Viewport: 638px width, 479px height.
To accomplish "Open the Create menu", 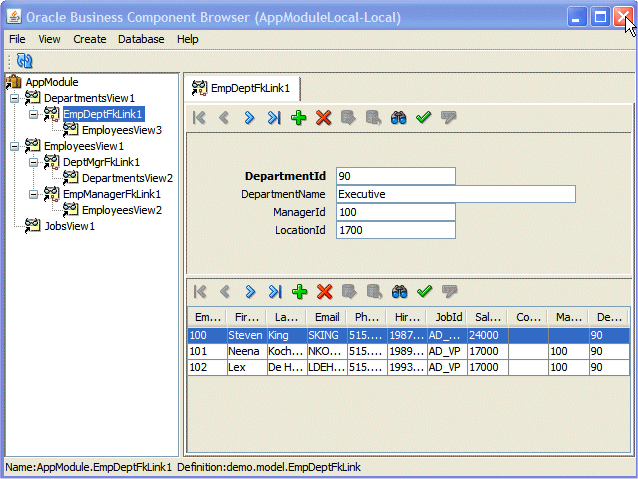I will [90, 39].
